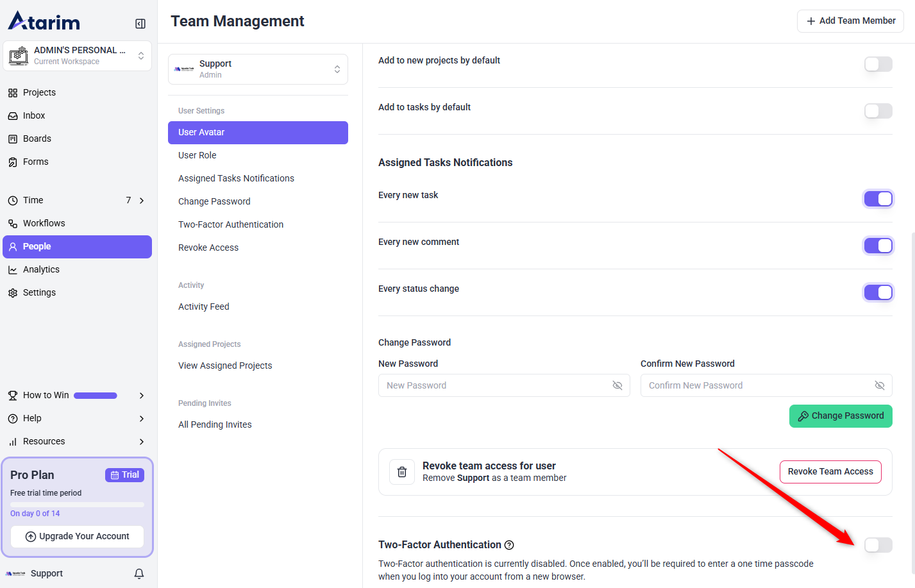
Task: Click the trash icon beside Revoke team access
Action: (402, 472)
